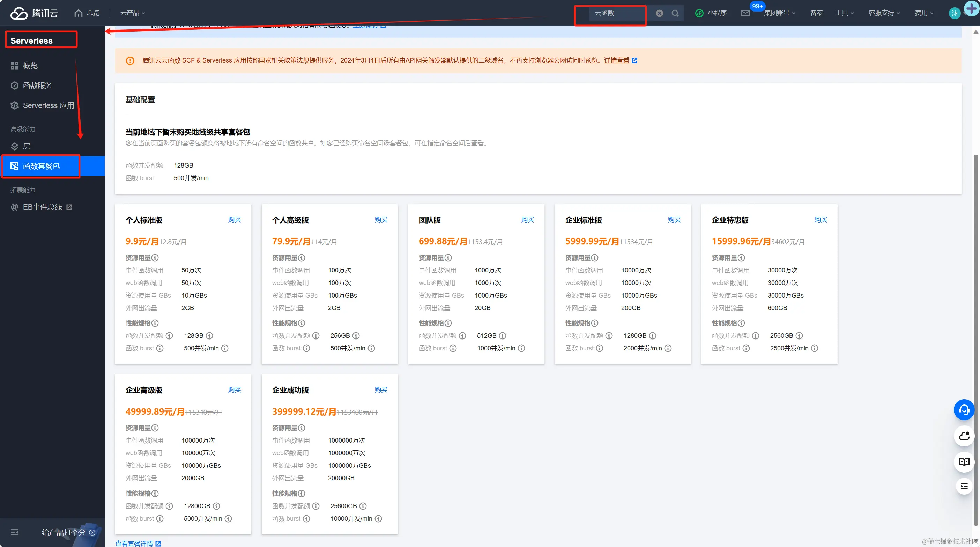Viewport: 980px width, 547px height.
Task: Clear the search box with the X icon
Action: tap(660, 13)
